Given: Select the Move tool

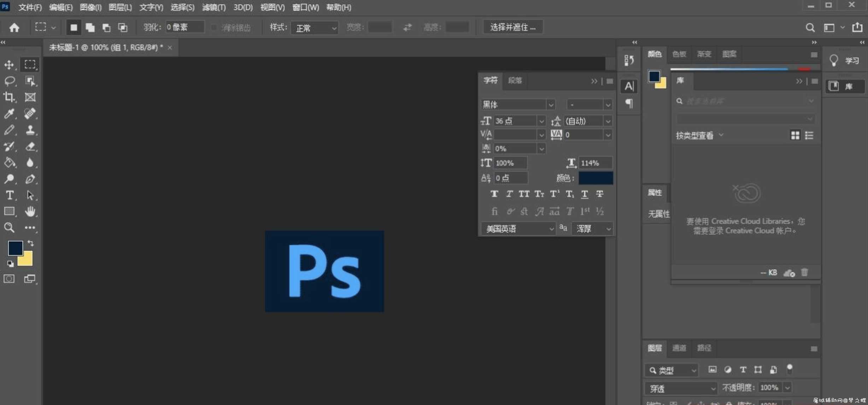Looking at the screenshot, I should [x=9, y=65].
